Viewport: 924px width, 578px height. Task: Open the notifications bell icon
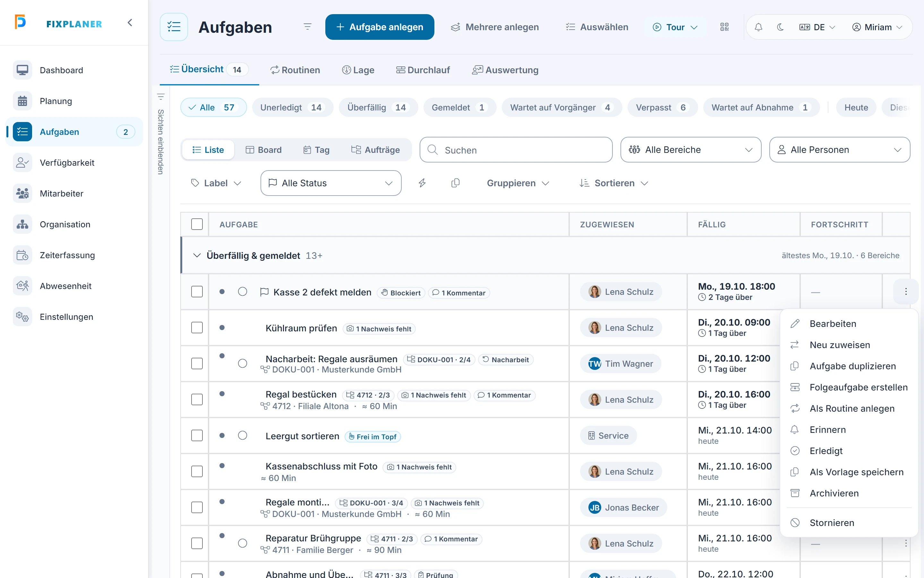pos(758,27)
